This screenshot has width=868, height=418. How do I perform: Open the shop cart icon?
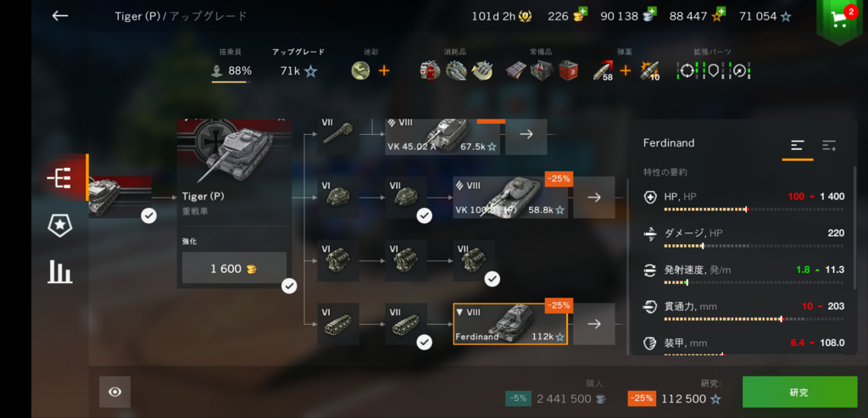[x=840, y=20]
